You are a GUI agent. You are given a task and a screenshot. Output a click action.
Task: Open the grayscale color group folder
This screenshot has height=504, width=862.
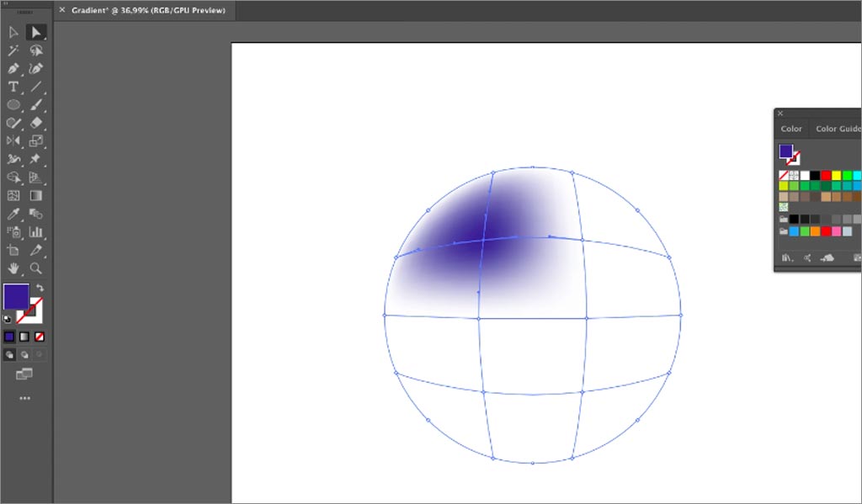coord(781,217)
